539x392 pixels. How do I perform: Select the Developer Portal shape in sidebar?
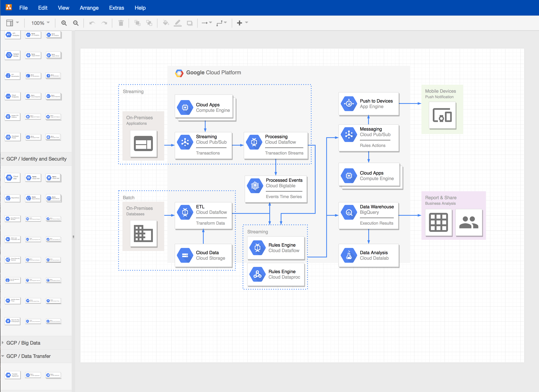(x=13, y=137)
